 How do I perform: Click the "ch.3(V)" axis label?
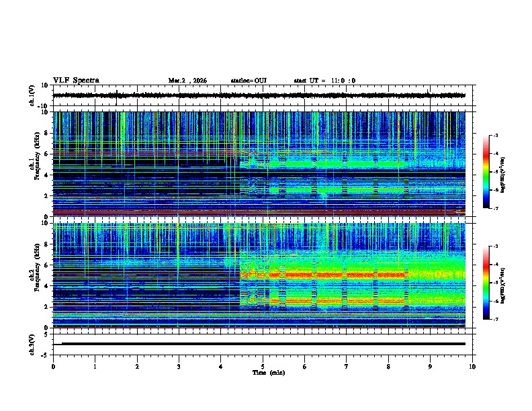pos(32,345)
